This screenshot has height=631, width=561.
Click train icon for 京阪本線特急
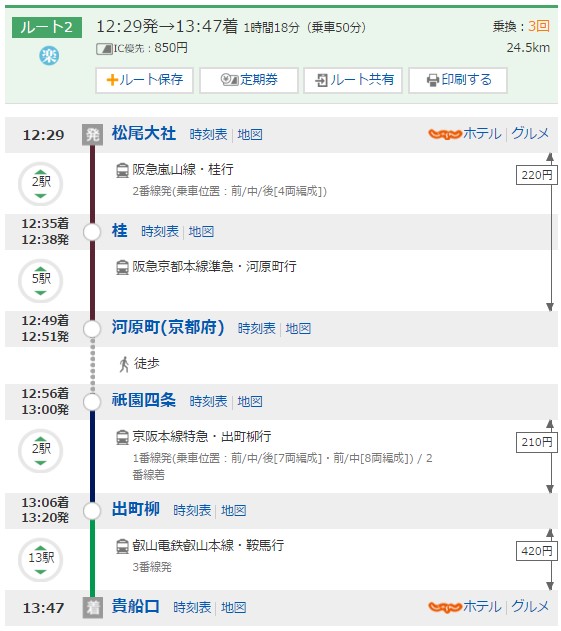click(122, 437)
